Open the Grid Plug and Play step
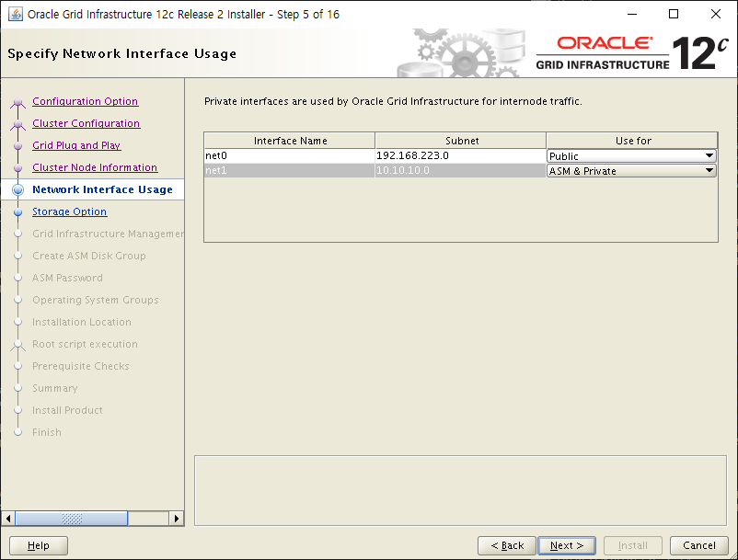This screenshot has height=560, width=738. tap(76, 145)
